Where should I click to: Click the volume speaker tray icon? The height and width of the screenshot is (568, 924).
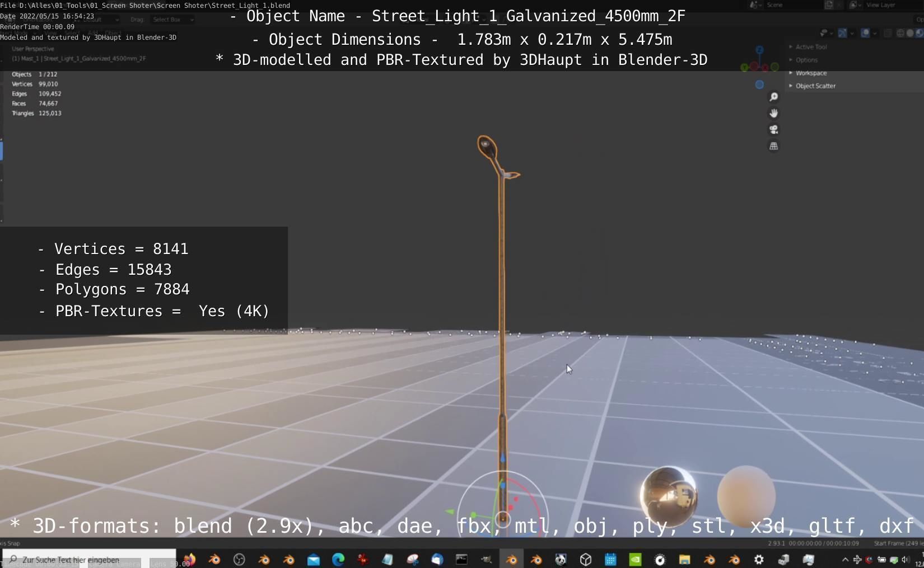[x=906, y=560]
